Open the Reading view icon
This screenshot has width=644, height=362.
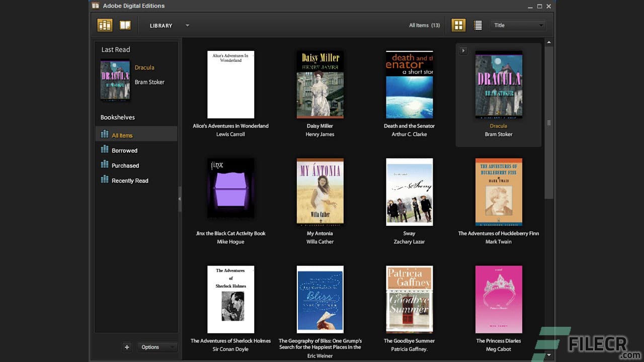(x=124, y=25)
